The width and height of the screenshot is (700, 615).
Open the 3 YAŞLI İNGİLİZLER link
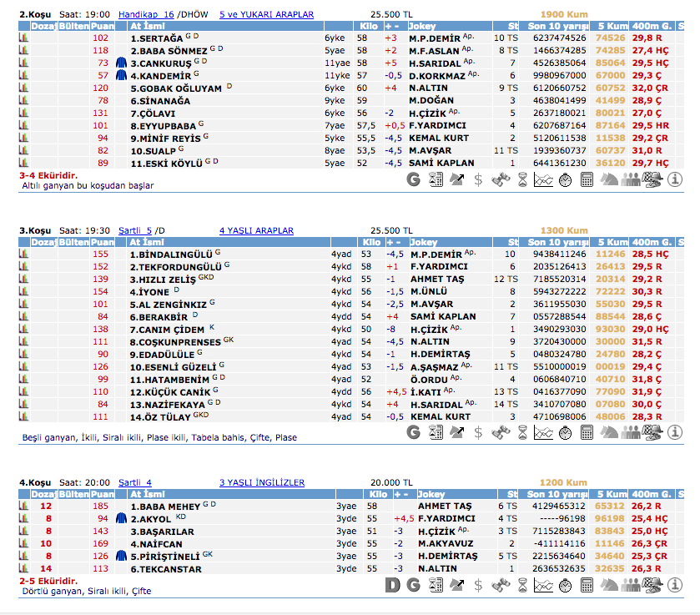(x=261, y=482)
